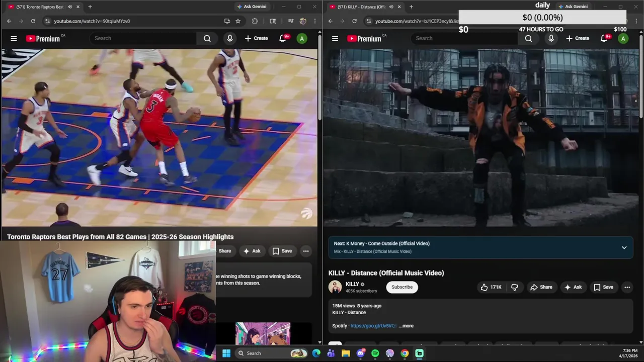Screen dimensions: 644x362
Task: Reload the Raptors video page
Action: [33, 21]
